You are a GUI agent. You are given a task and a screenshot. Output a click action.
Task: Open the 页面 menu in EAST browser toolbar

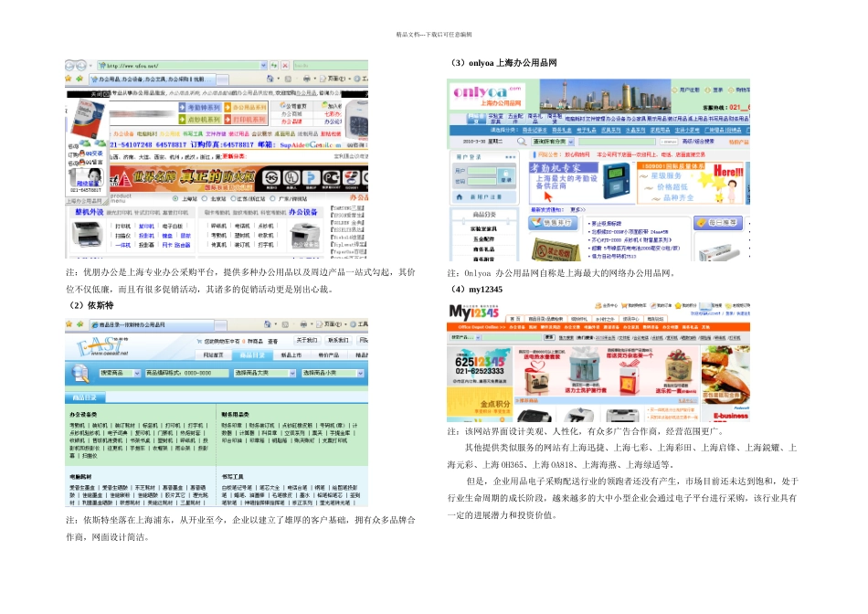[x=330, y=323]
